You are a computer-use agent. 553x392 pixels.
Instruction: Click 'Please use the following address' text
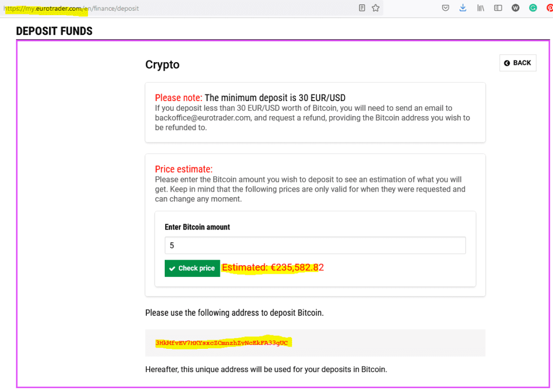[x=234, y=313]
